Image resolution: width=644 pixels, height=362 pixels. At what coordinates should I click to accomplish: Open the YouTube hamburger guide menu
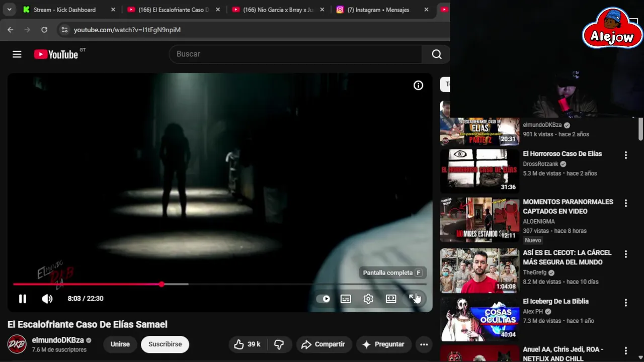click(17, 54)
